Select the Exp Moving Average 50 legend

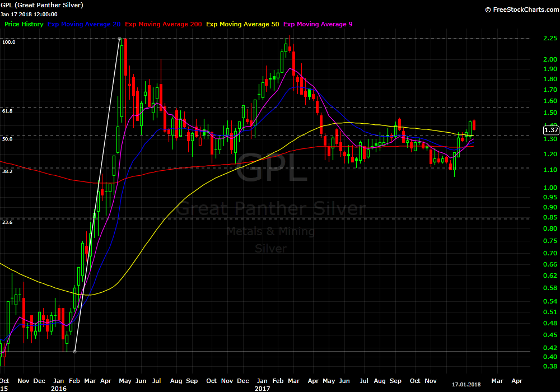(x=242, y=24)
